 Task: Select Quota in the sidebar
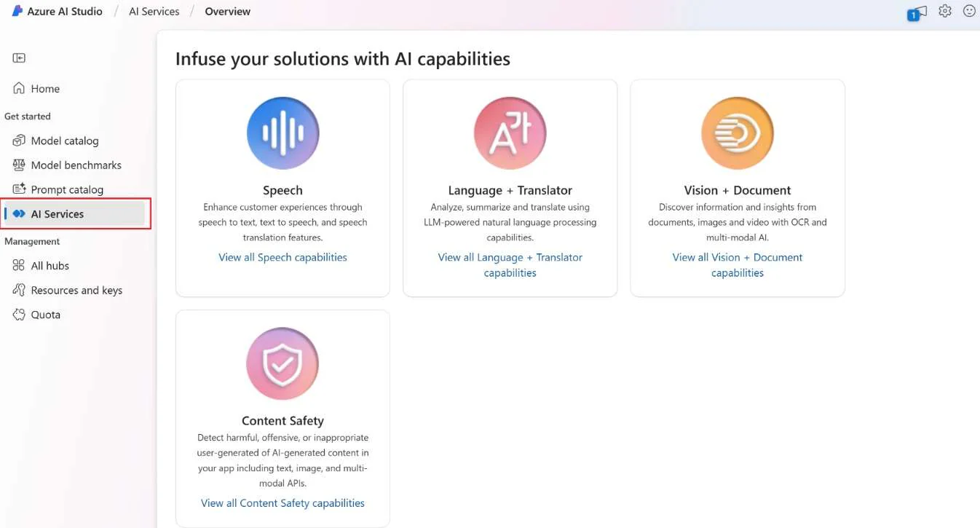(x=45, y=315)
